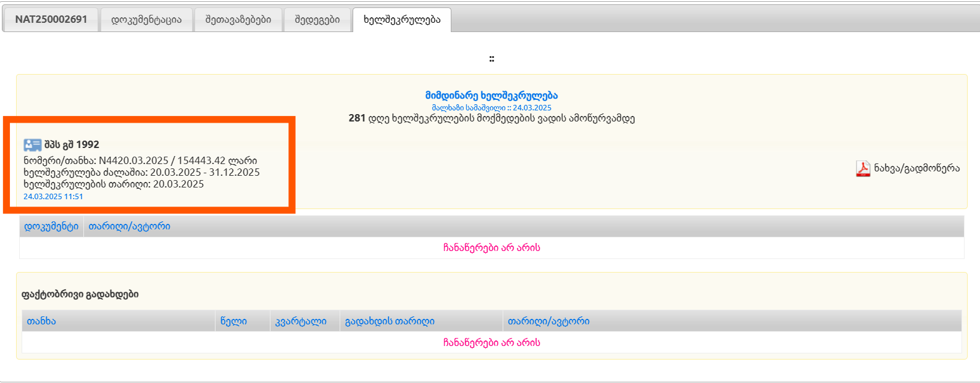Select the ხელშეკრულება tab
The image size is (980, 383).
click(x=402, y=19)
